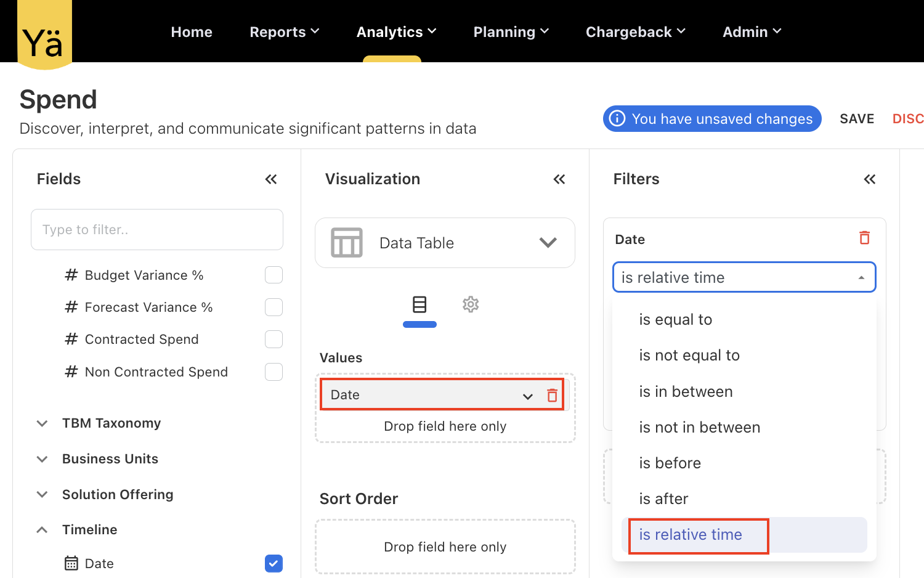Delete the Date filter with trash icon
Image resolution: width=924 pixels, height=578 pixels.
click(x=864, y=238)
